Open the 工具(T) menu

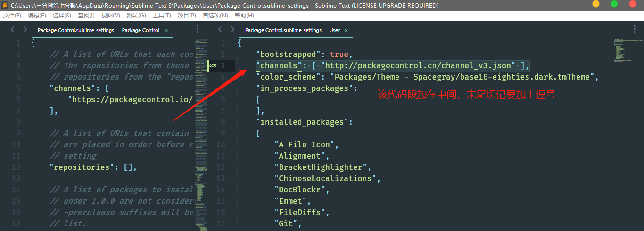[162, 16]
